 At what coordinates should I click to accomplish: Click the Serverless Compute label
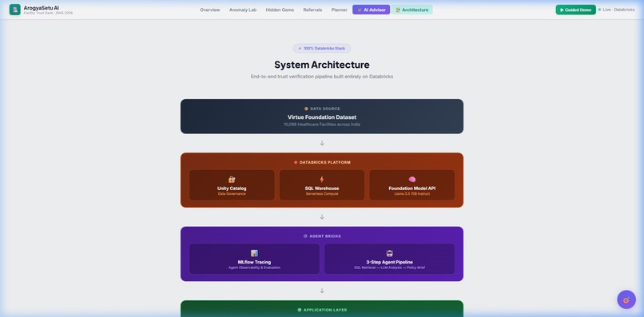(x=321, y=194)
